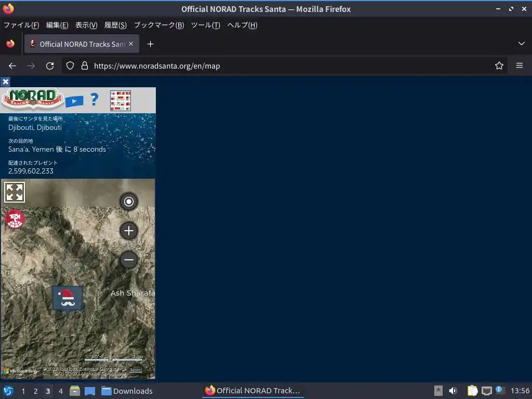Image resolution: width=532 pixels, height=399 pixels.
Task: Open tracking protection shield icon
Action: pos(70,66)
